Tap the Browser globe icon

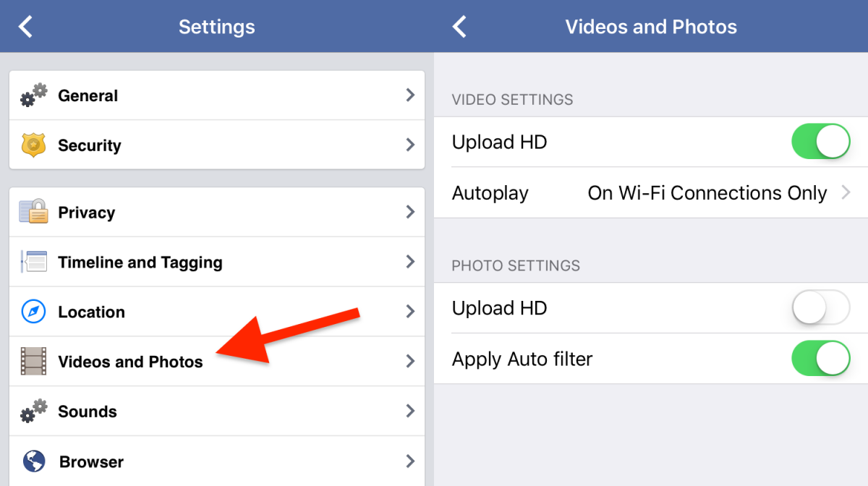33,461
